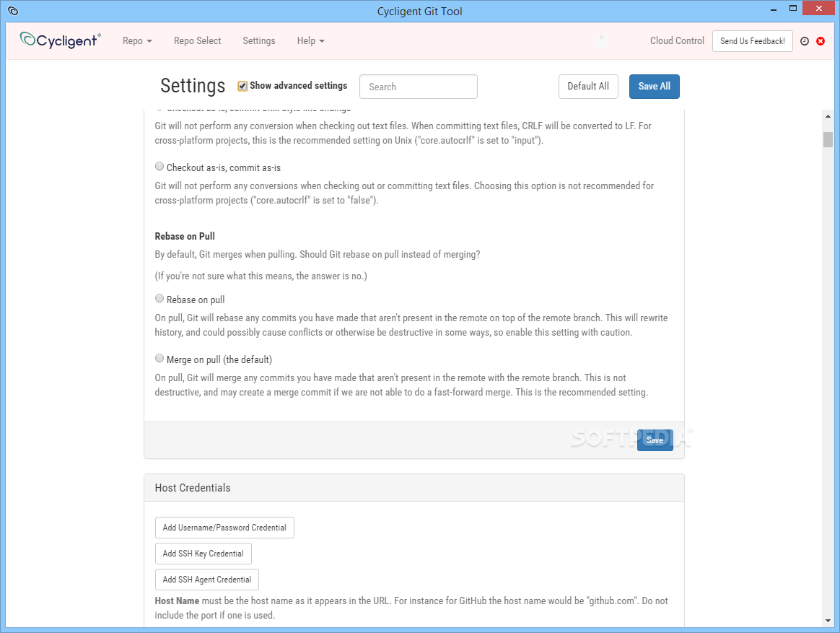840x633 pixels.
Task: Click the Default All button
Action: coord(588,87)
